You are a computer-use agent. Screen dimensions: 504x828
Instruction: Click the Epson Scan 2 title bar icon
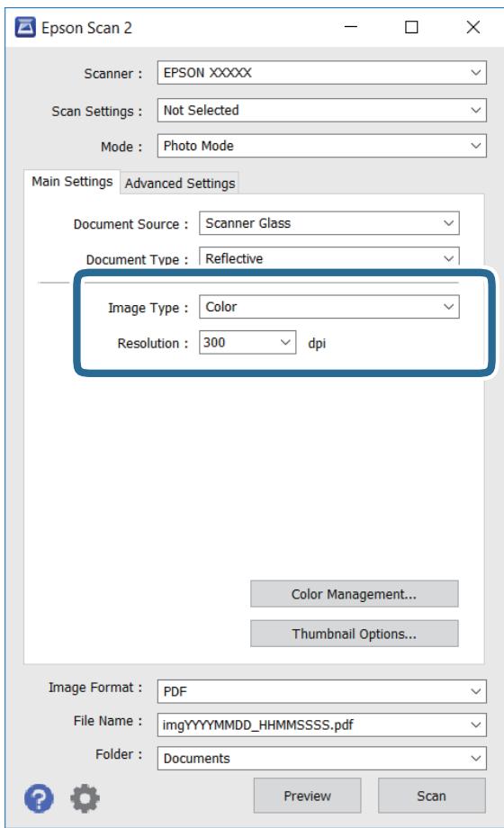[25, 27]
